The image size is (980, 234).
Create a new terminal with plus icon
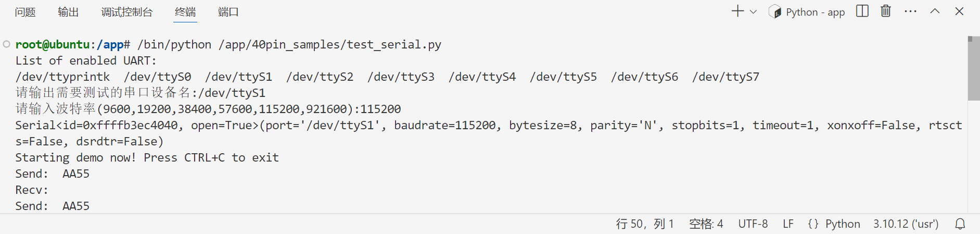click(737, 11)
